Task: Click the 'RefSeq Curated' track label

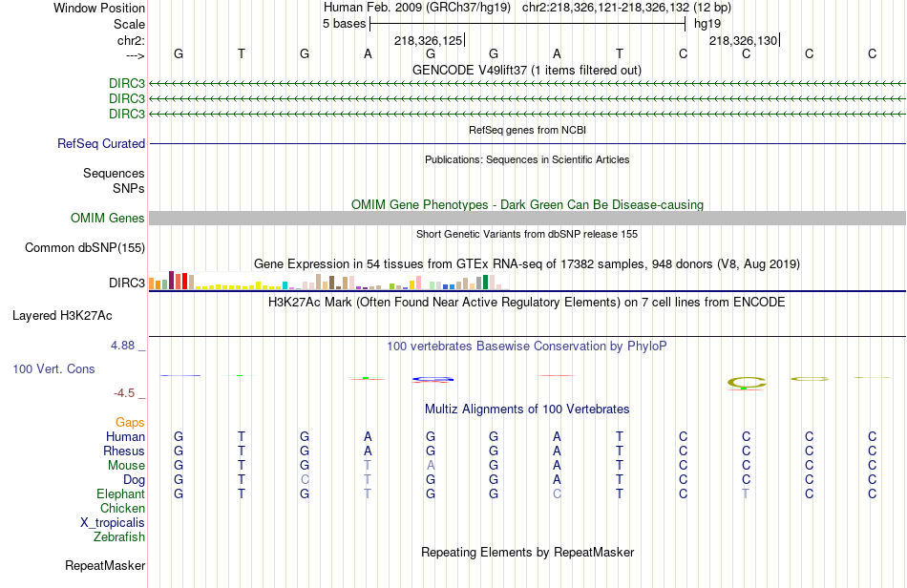Action: coord(100,143)
